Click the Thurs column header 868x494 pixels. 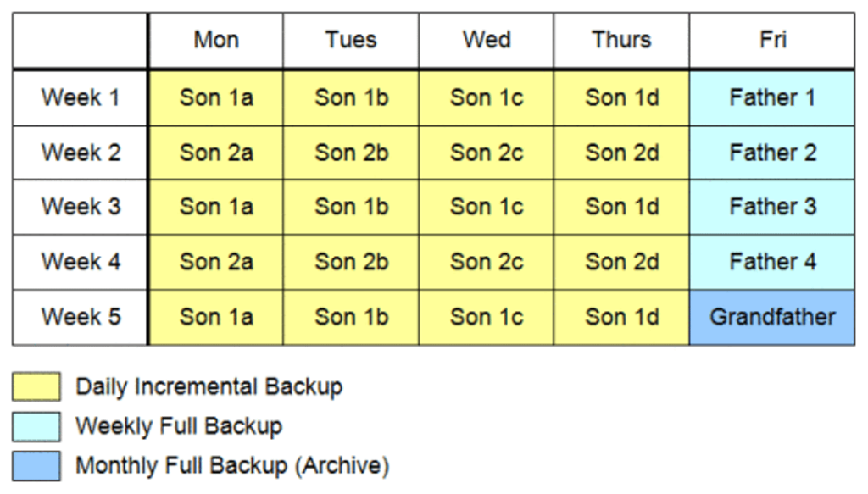[x=621, y=40]
